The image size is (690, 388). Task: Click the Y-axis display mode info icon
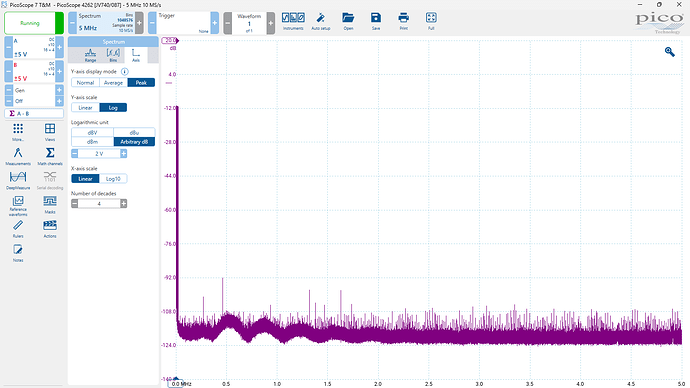125,71
